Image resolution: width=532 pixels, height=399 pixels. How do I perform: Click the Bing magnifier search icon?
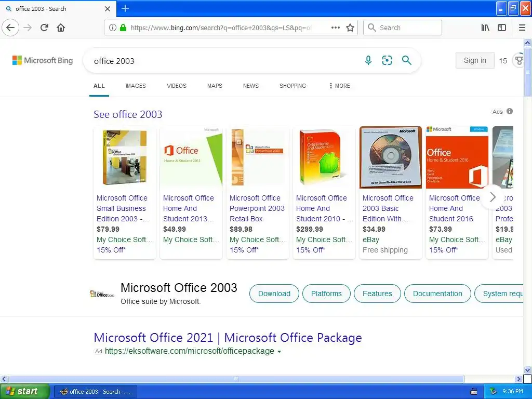pyautogui.click(x=406, y=60)
